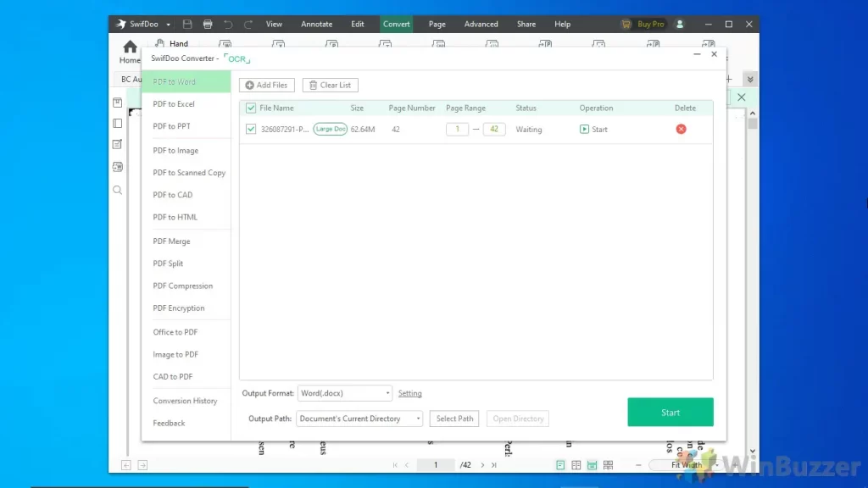The image size is (868, 488).
Task: Select PDF to Excel conversion mode
Action: [172, 103]
